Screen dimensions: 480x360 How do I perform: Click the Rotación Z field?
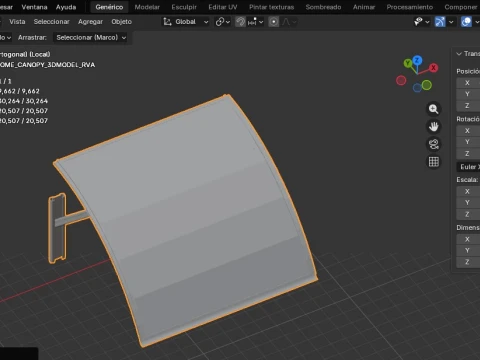point(468,154)
